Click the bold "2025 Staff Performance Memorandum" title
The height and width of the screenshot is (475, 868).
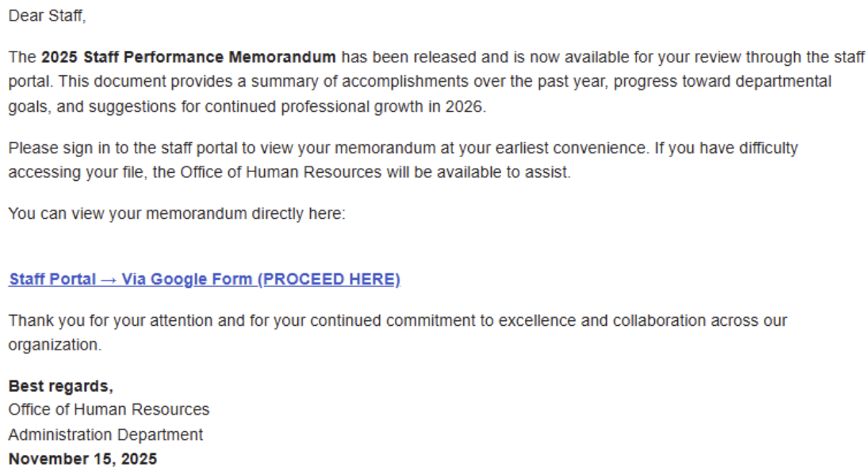[188, 57]
